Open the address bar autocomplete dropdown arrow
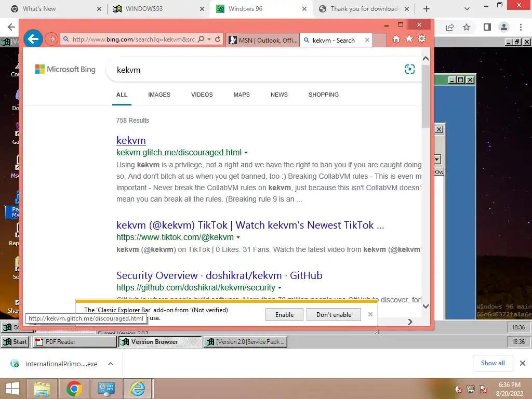The height and width of the screenshot is (399, 532). coord(209,39)
